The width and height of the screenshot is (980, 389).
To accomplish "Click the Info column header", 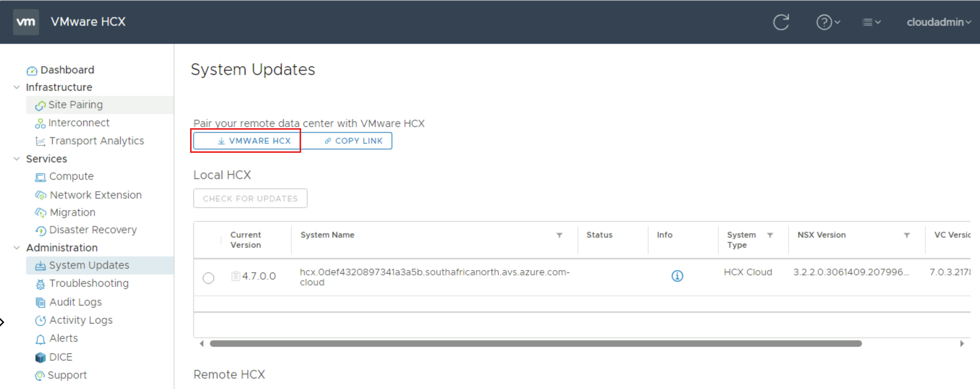I will pyautogui.click(x=664, y=235).
